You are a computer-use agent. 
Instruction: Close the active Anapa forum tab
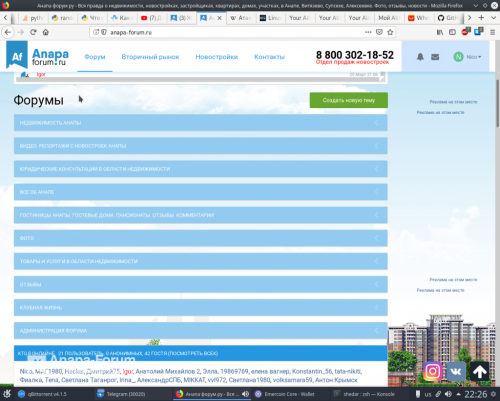[219, 18]
